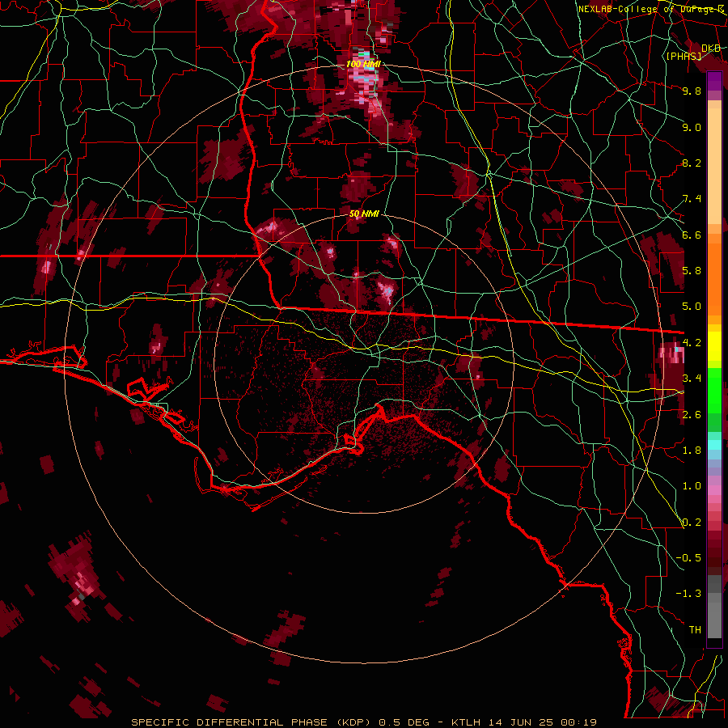This screenshot has height=728, width=728.
Task: Click the 4.2 value on the color scale
Action: 692,343
